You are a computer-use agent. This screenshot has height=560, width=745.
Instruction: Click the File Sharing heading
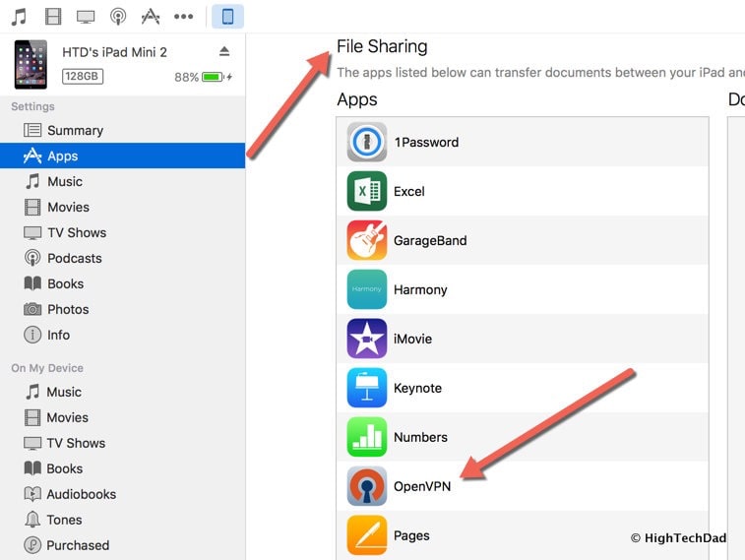[x=382, y=46]
